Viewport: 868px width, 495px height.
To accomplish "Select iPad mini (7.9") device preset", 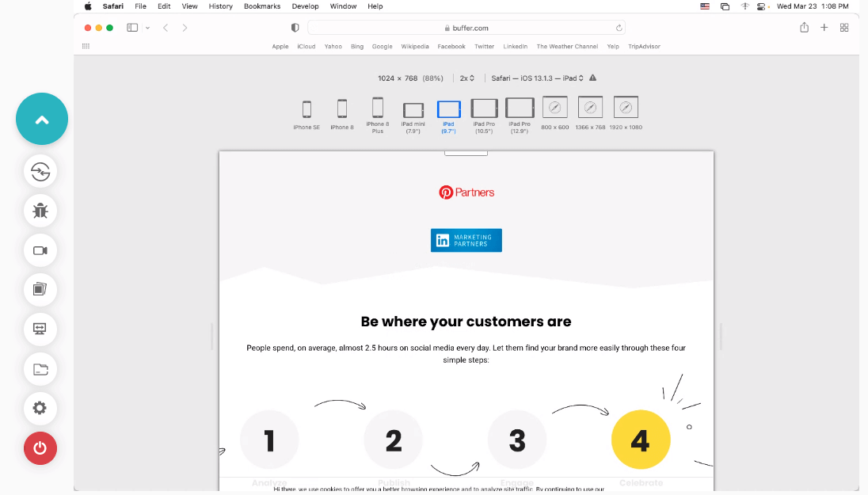I will pyautogui.click(x=413, y=117).
